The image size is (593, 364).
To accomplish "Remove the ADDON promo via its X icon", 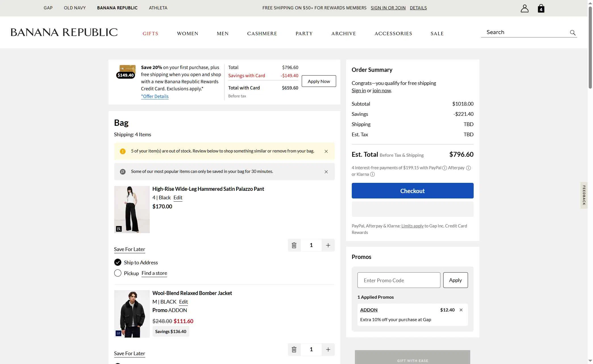I will 461,310.
